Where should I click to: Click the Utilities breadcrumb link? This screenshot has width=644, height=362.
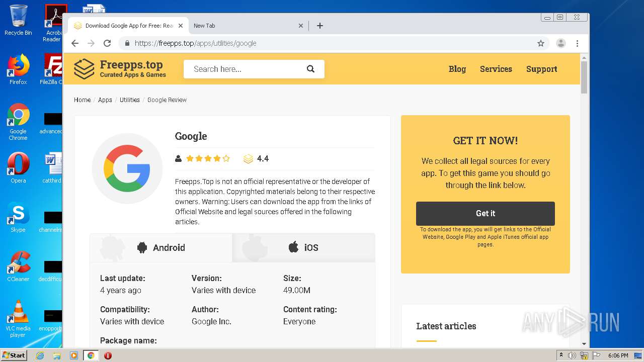click(x=129, y=100)
